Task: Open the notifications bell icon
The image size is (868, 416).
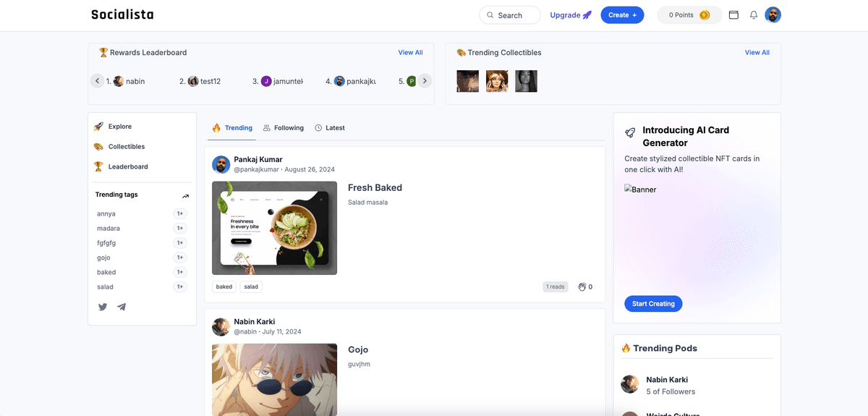Action: coord(754,15)
